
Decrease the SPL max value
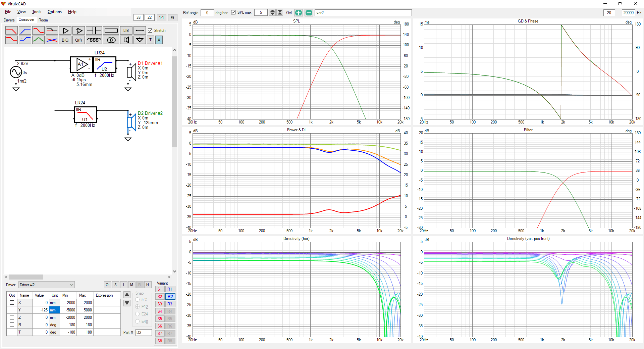click(x=272, y=14)
